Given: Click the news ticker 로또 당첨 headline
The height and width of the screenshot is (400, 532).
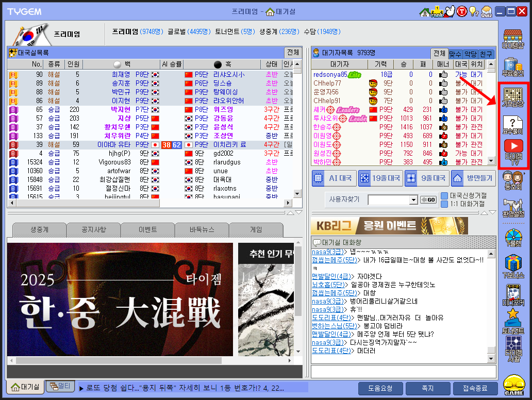Looking at the screenshot, I should (185, 388).
